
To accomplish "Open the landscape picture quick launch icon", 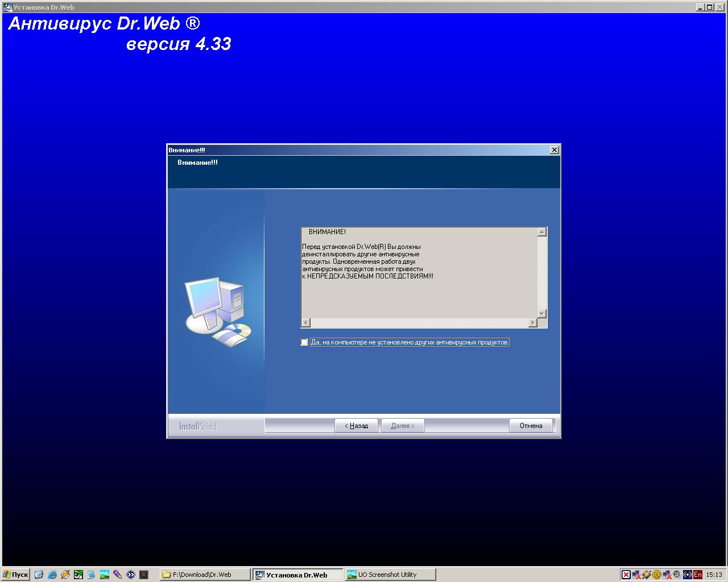I will pos(105,575).
